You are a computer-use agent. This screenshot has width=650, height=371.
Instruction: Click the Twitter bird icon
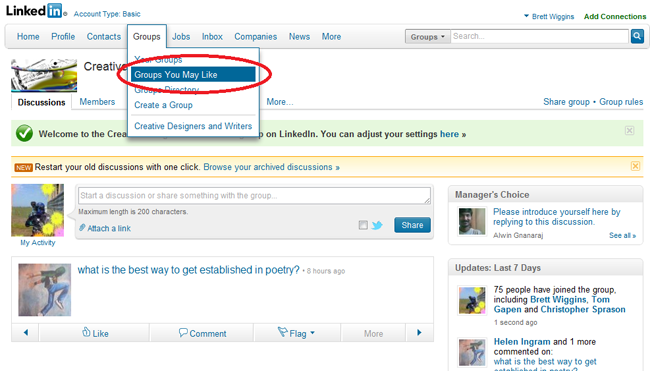pos(377,225)
